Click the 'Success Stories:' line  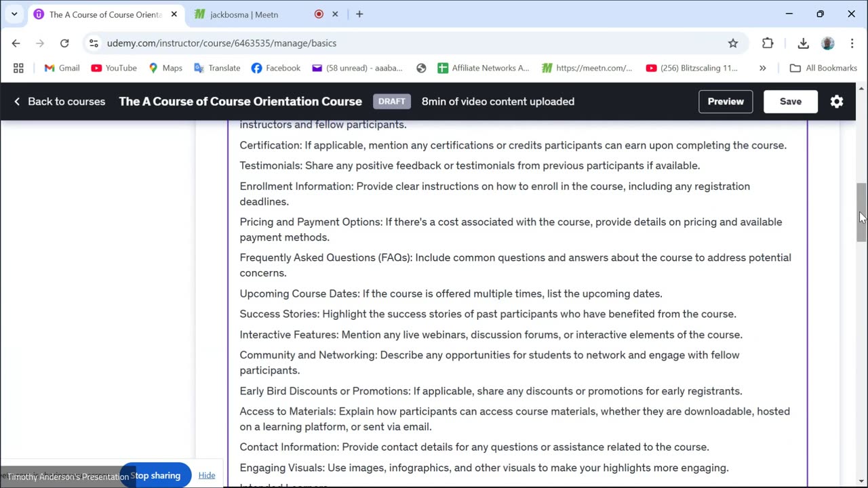[488, 314]
